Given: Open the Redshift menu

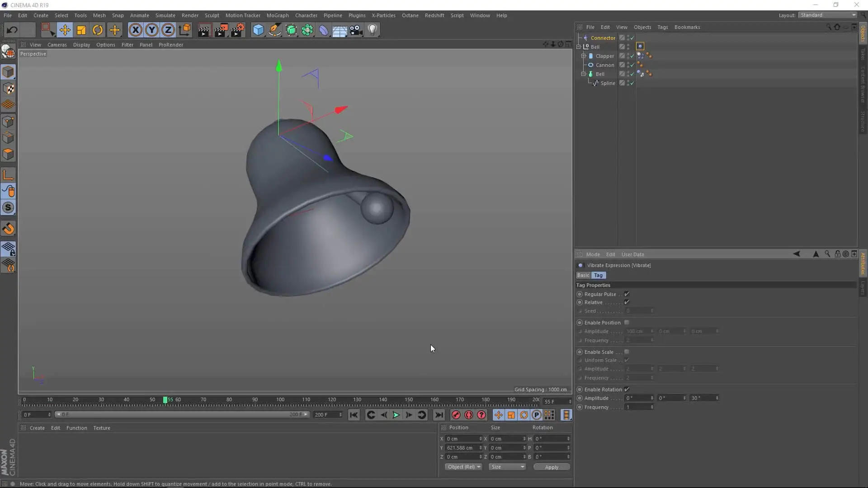Looking at the screenshot, I should [x=434, y=15].
